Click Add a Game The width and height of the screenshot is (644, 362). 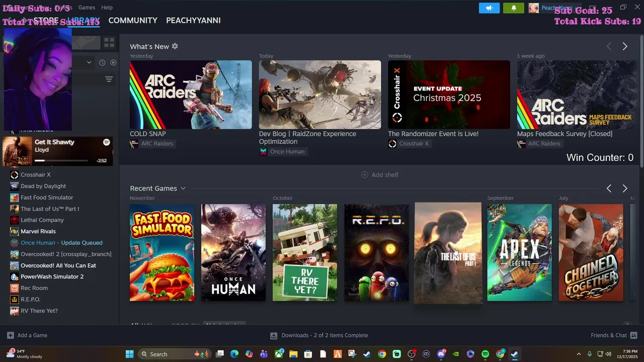[27, 335]
